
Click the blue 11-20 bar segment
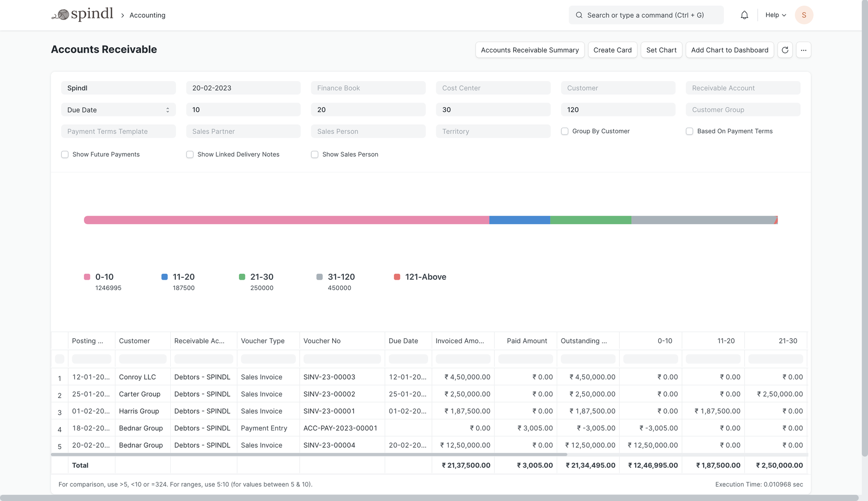click(x=520, y=220)
